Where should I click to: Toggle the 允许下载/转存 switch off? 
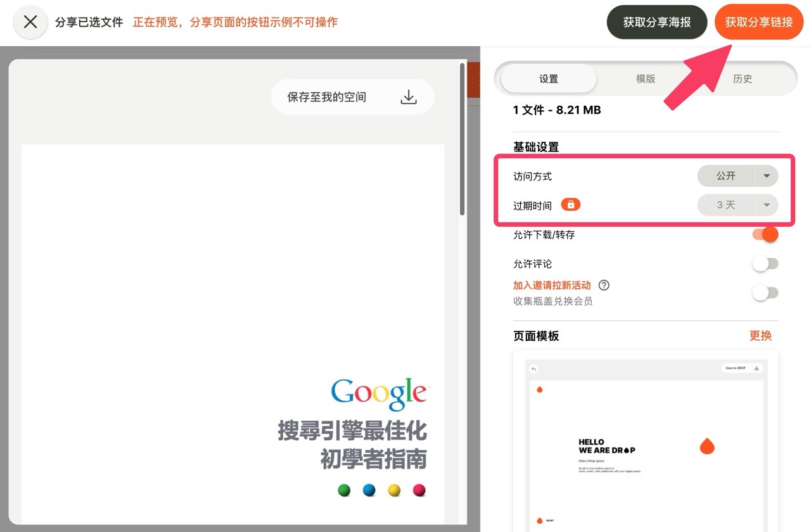[x=765, y=234]
